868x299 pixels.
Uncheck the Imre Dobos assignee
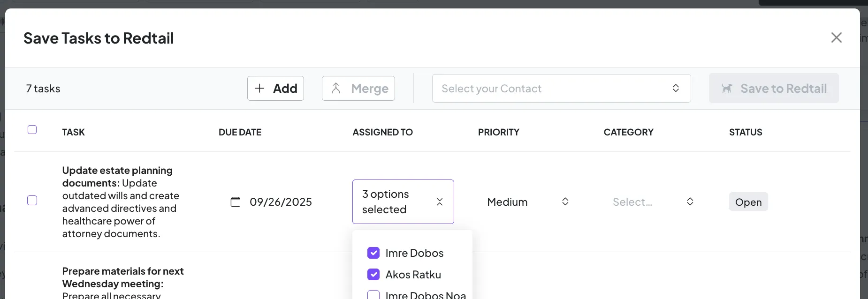coord(373,253)
